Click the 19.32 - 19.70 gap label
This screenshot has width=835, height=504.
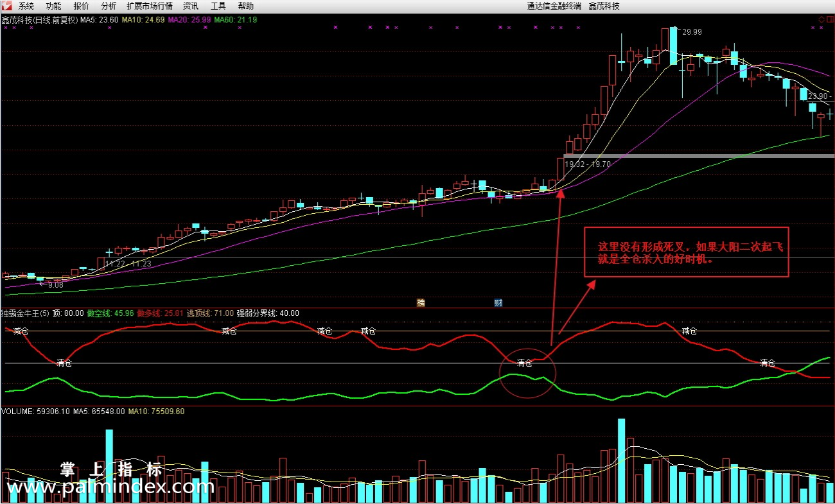pyautogui.click(x=588, y=164)
